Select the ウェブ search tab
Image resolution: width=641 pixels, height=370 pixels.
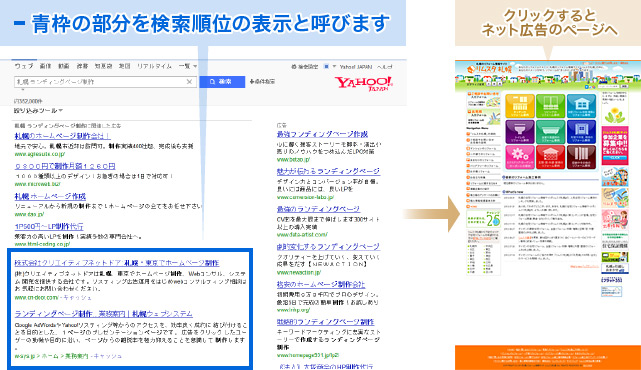tap(24, 66)
